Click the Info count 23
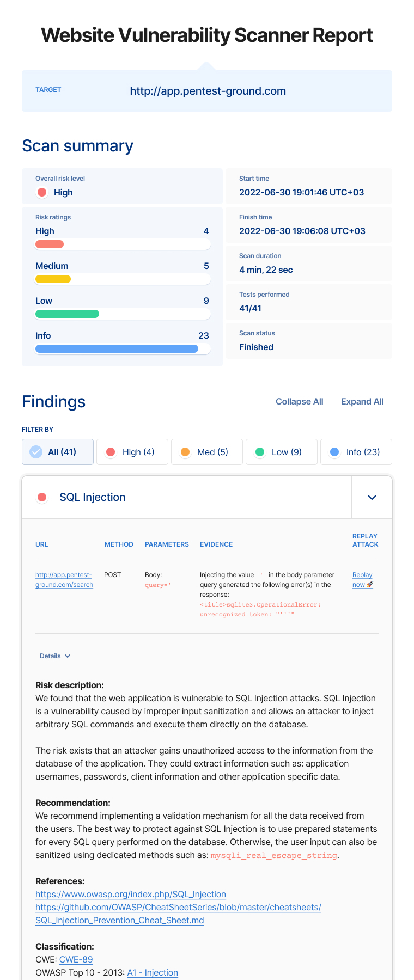The height and width of the screenshot is (980, 414). click(204, 335)
